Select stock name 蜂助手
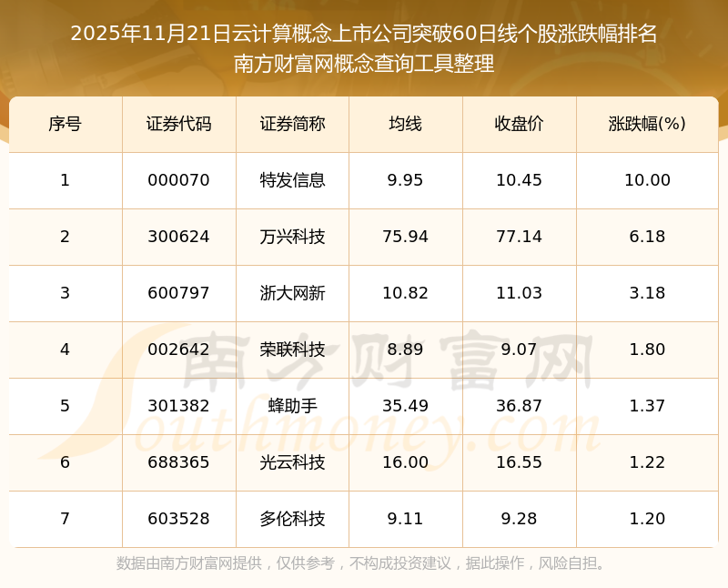This screenshot has height=588, width=728. (x=292, y=406)
